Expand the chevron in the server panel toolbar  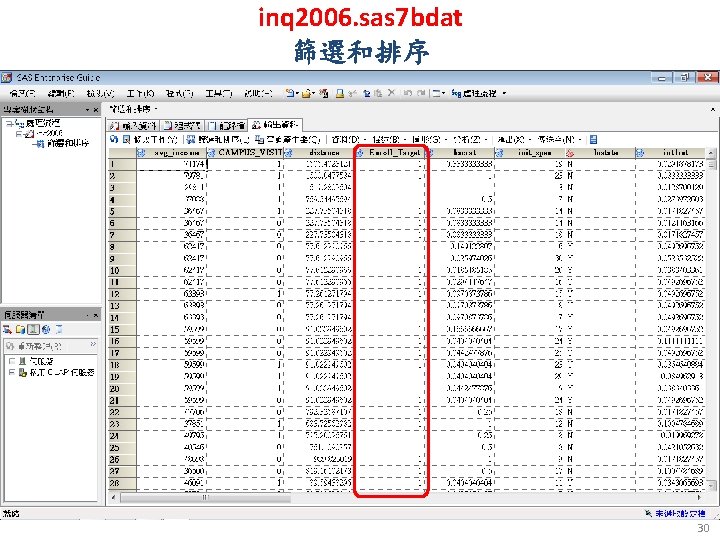[x=93, y=344]
